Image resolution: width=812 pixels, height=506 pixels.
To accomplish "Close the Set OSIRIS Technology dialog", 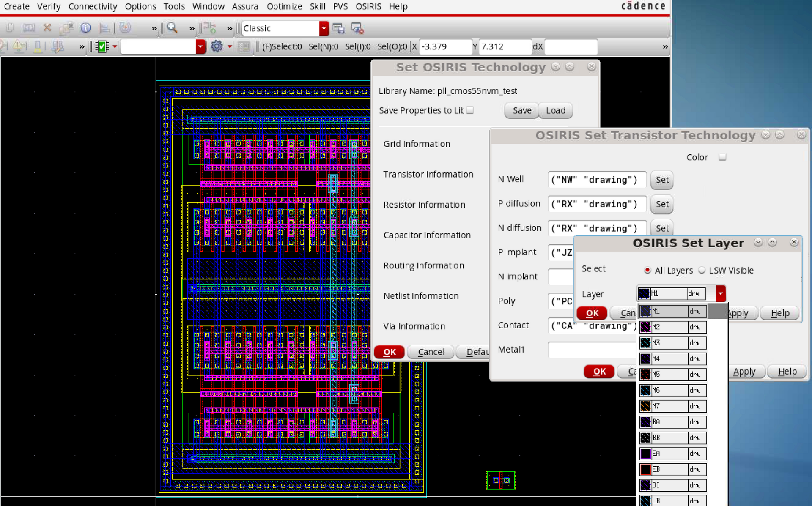I will [x=592, y=66].
